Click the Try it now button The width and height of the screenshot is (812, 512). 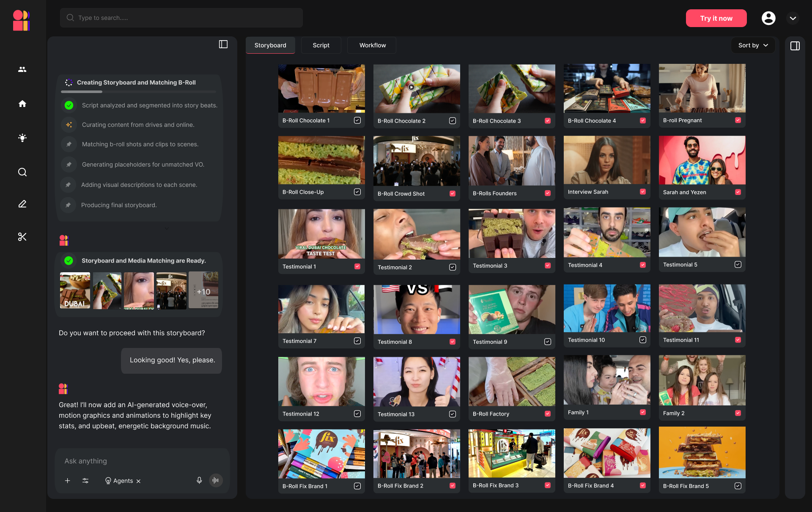pos(716,18)
